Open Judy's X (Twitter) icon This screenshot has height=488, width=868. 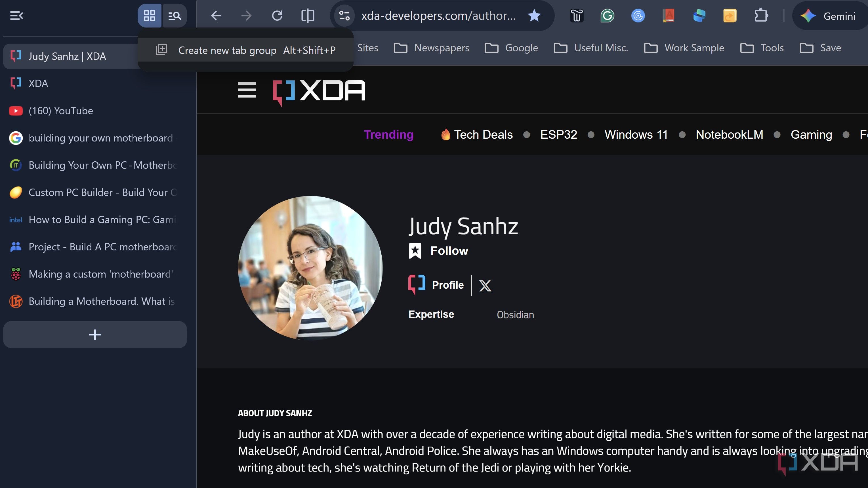click(485, 285)
